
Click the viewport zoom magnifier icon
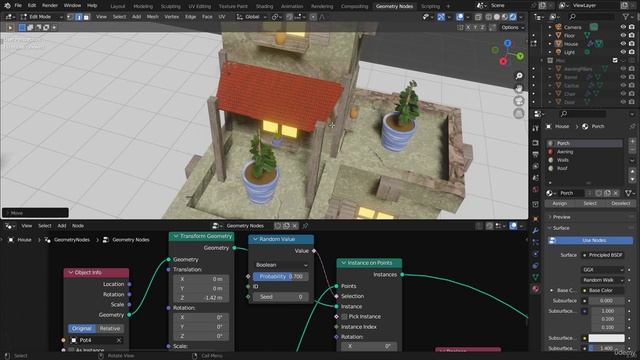(x=519, y=76)
